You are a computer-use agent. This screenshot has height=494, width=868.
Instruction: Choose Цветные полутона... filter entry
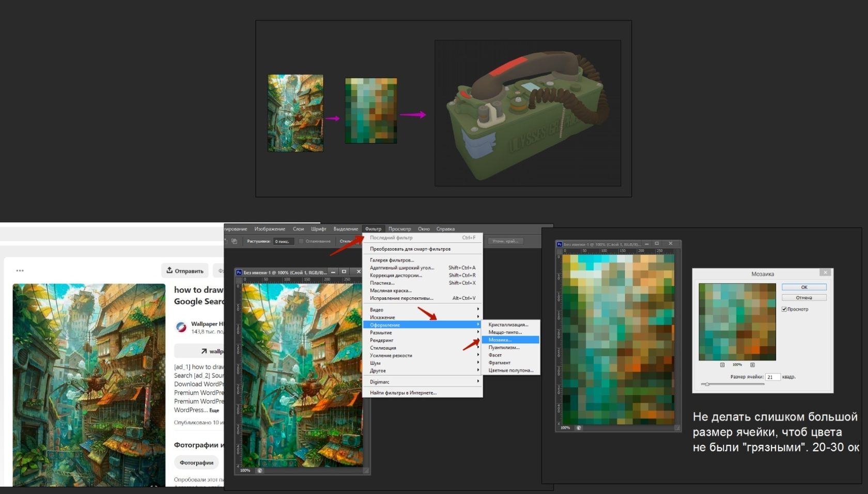tap(510, 371)
